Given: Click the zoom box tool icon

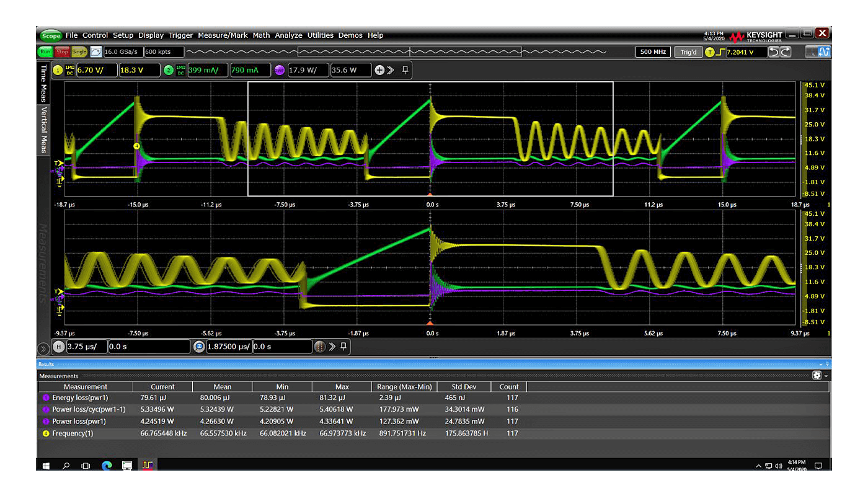Looking at the screenshot, I should (x=812, y=52).
